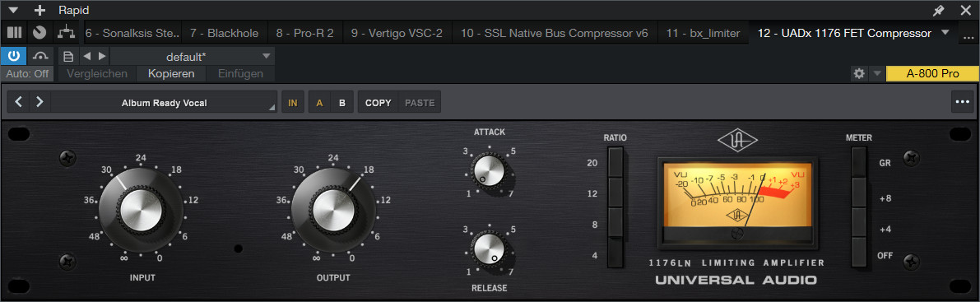
Task: Switch to the 11 - bx_limiter tab
Action: 704,33
